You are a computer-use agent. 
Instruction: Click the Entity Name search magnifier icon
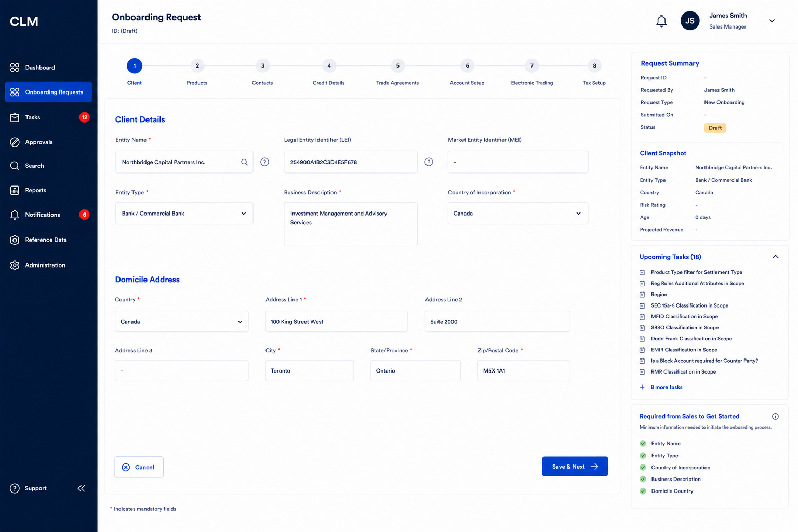coord(244,162)
